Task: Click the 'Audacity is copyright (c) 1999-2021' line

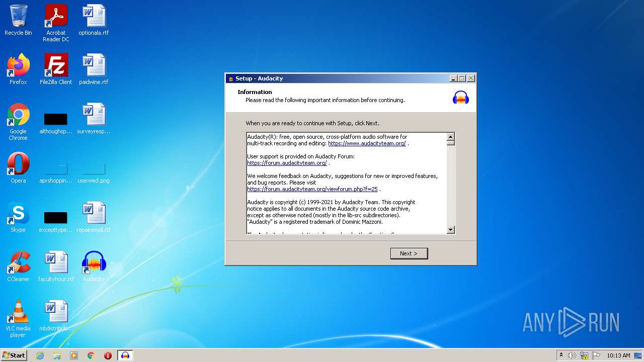Action: point(331,202)
